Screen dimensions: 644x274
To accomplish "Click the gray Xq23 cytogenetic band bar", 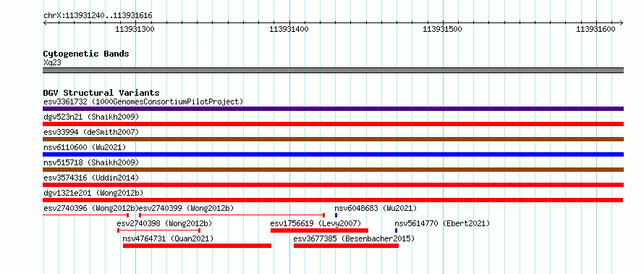I will (x=333, y=70).
